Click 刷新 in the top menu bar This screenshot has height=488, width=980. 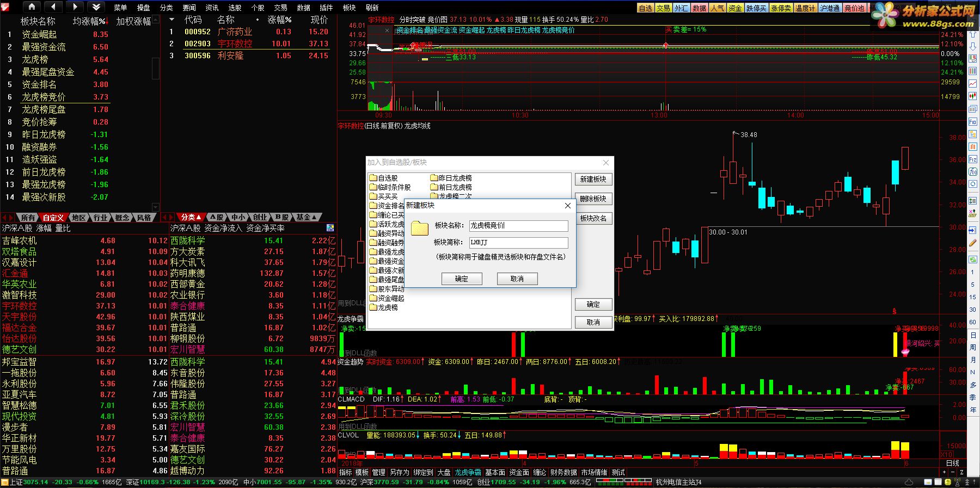pyautogui.click(x=372, y=8)
